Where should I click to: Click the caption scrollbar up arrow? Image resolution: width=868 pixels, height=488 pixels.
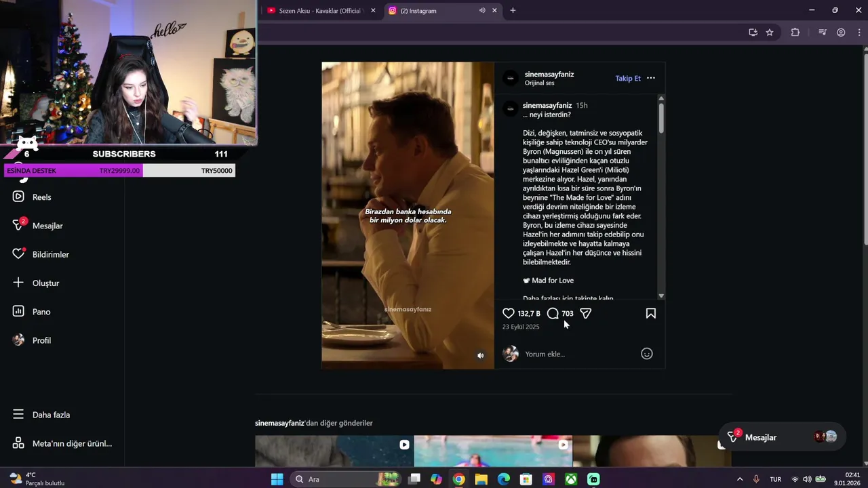pyautogui.click(x=661, y=98)
